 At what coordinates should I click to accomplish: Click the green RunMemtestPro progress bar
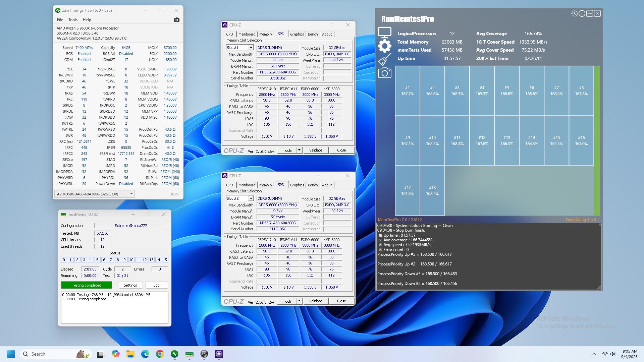(x=597, y=141)
